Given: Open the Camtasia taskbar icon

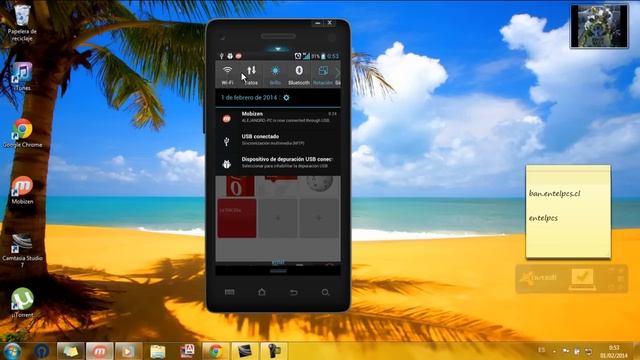Looking at the screenshot, I should (x=244, y=351).
